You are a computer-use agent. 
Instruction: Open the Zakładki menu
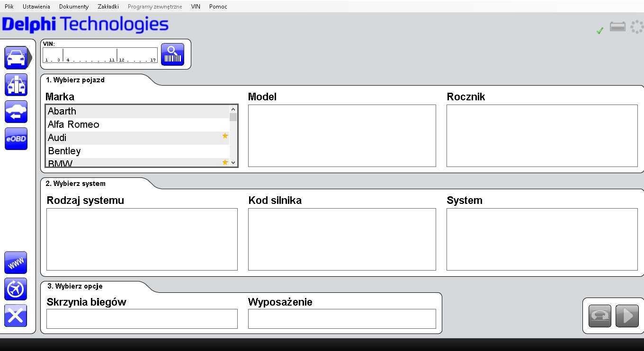point(108,7)
